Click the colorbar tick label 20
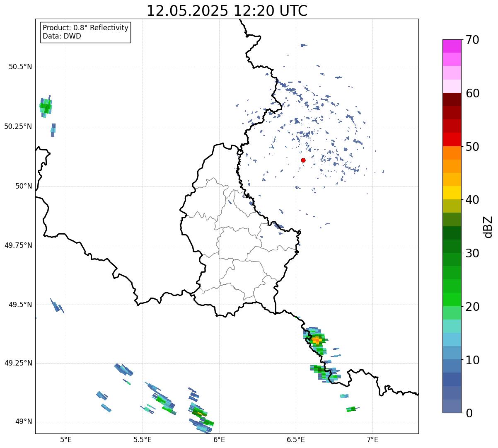This screenshot has height=448, width=498. pyautogui.click(x=472, y=307)
